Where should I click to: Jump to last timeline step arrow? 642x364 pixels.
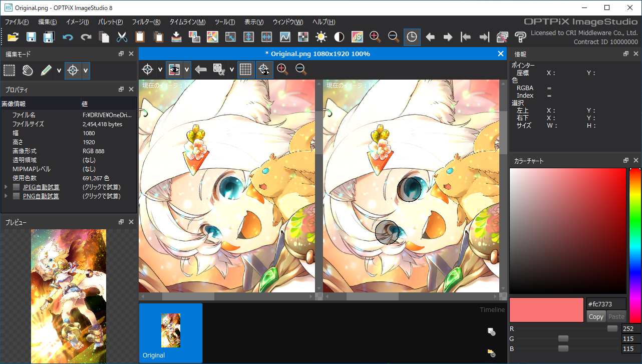[x=484, y=37]
